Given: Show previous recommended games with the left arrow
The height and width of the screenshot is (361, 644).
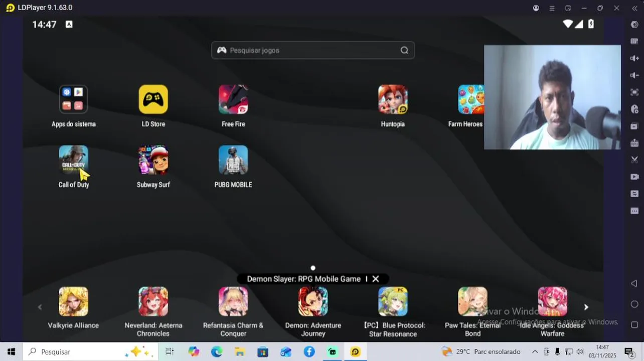Looking at the screenshot, I should coord(40,307).
